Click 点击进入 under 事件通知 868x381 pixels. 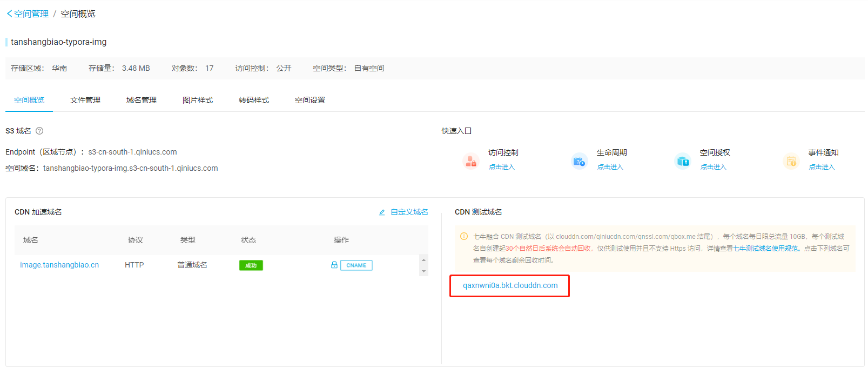[822, 167]
